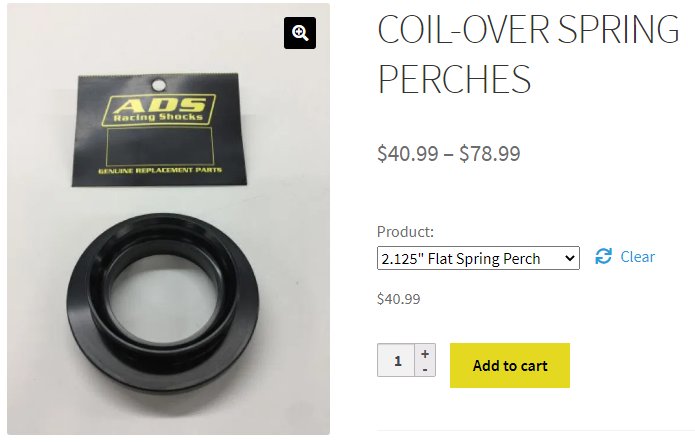The image size is (695, 445).
Task: Focus the quantity input field showing 1
Action: pyautogui.click(x=396, y=360)
